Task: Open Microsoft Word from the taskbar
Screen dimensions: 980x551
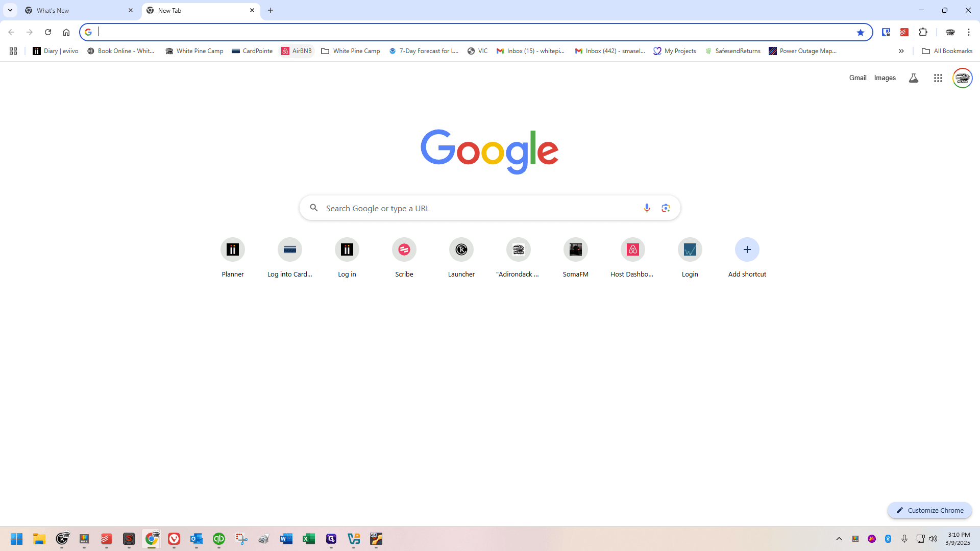Action: coord(286,539)
